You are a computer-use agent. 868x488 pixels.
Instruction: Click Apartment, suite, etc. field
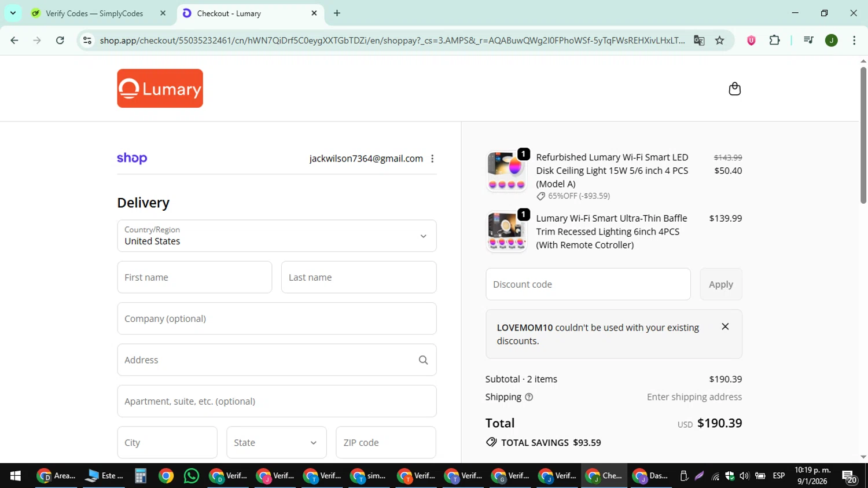277,401
